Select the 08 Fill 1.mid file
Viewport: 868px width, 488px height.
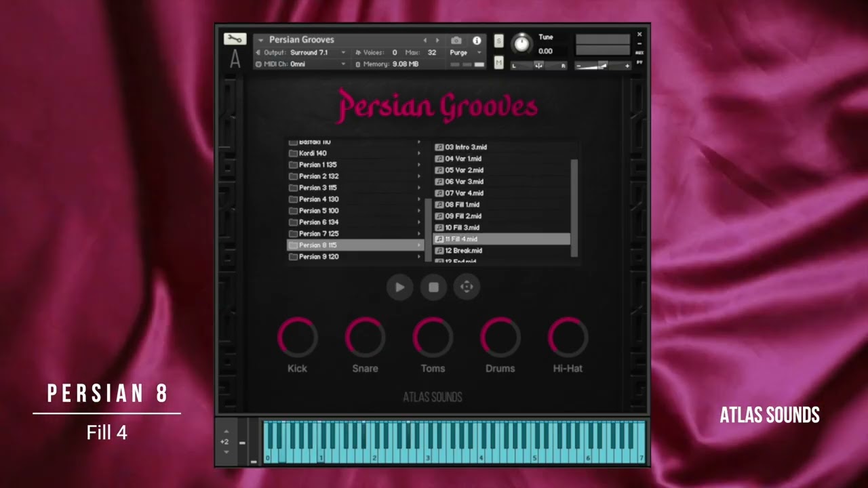[502, 205]
